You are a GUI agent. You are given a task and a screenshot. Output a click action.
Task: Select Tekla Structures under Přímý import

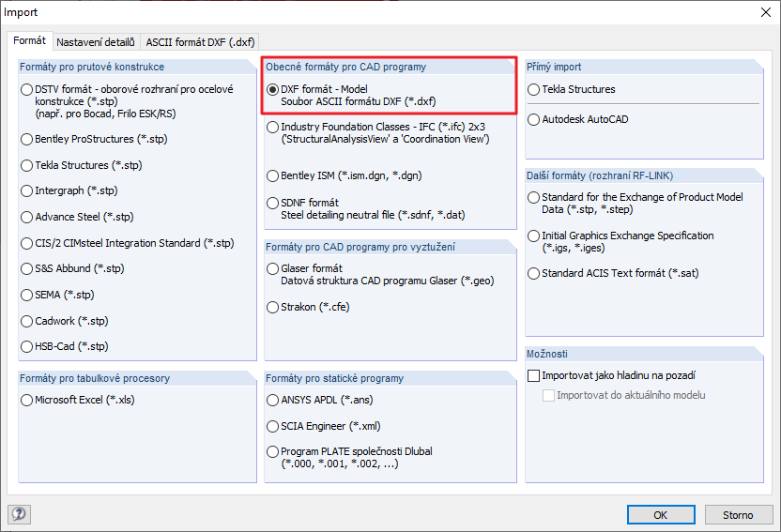pos(533,89)
